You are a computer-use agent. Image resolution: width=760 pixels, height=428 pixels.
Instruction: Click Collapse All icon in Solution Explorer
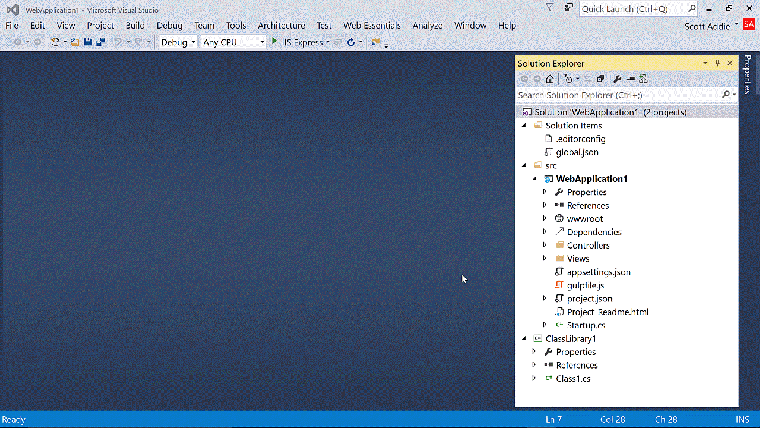click(601, 79)
